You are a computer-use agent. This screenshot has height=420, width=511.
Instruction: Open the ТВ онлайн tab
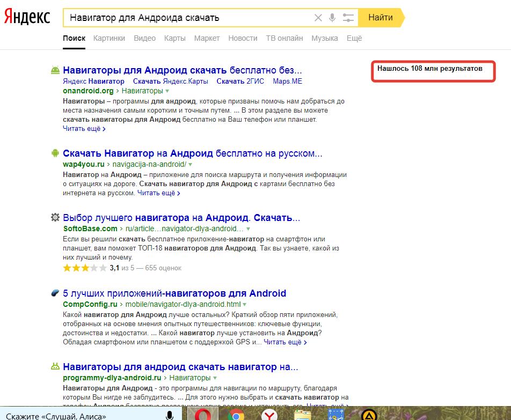pos(284,39)
